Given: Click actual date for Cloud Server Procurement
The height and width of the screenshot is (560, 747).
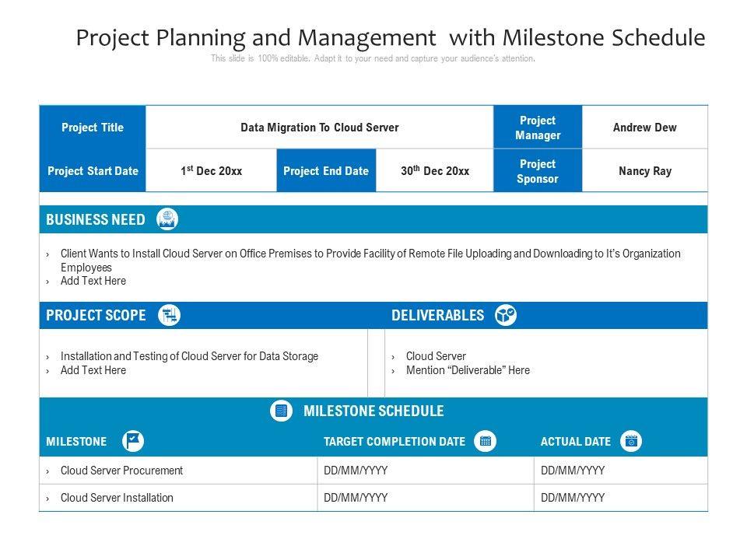Looking at the screenshot, I should click(573, 471).
